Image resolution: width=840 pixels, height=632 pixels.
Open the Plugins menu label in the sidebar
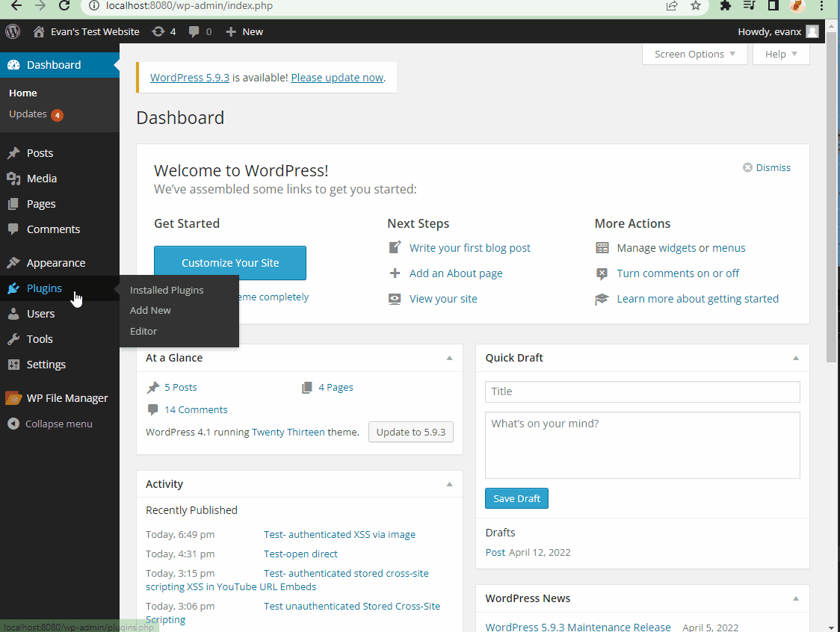[44, 288]
